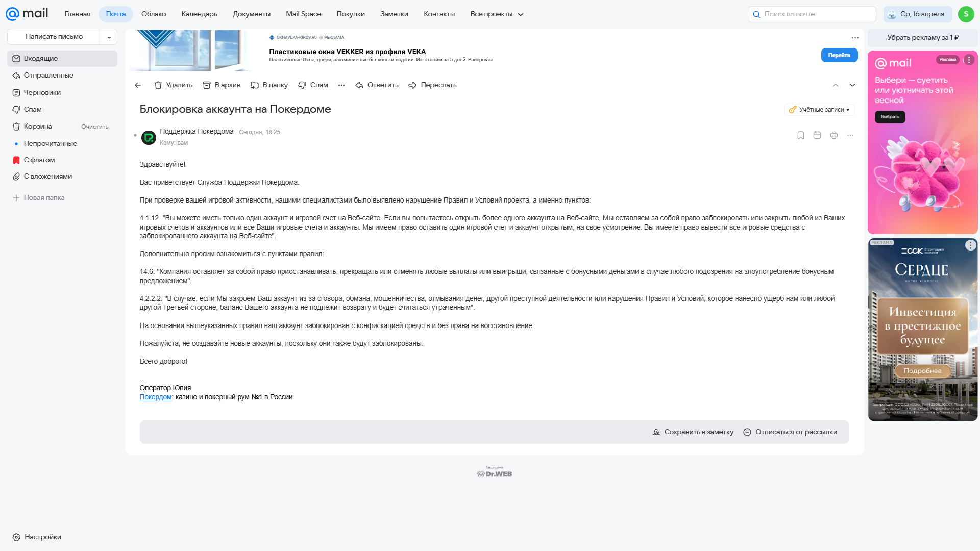Open Mail Space in top navigation
Image resolution: width=980 pixels, height=551 pixels.
(x=304, y=14)
